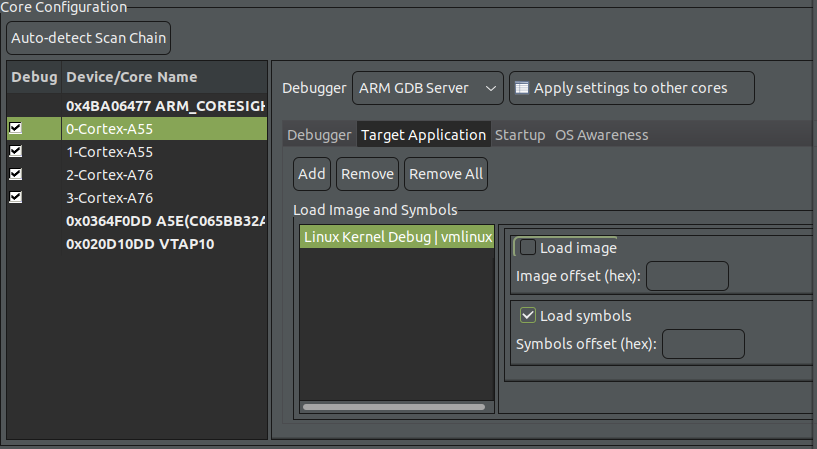Select the Target Application tab
Viewport: 817px width, 449px height.
(423, 135)
